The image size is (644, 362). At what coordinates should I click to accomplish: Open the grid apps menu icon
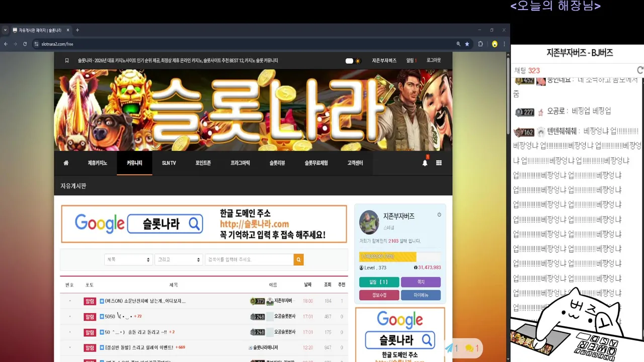coord(439,163)
